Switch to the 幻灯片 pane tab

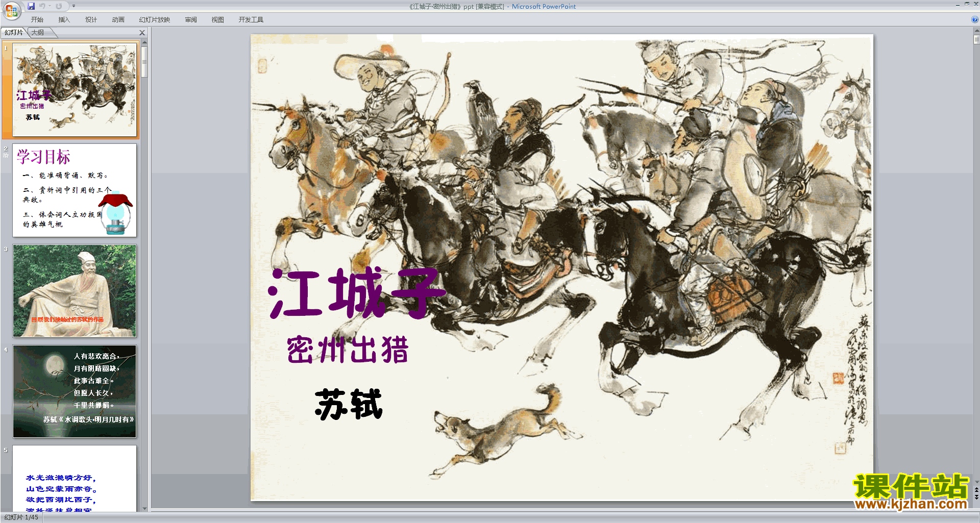pos(14,33)
